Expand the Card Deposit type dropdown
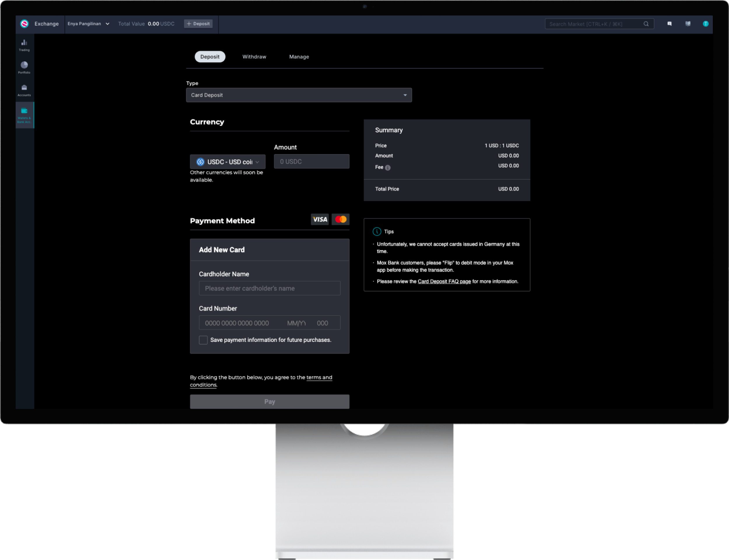Screen dimensions: 729x560 pyautogui.click(x=299, y=95)
